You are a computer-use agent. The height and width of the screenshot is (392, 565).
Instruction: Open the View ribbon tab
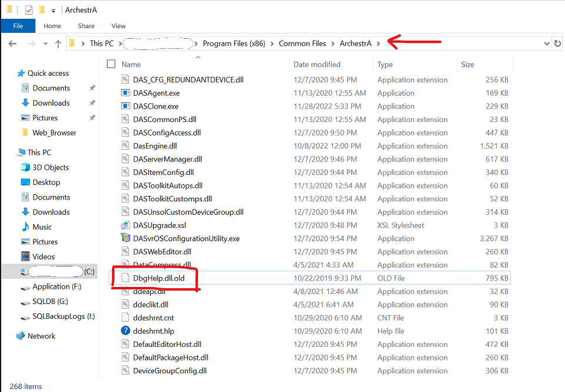(118, 26)
